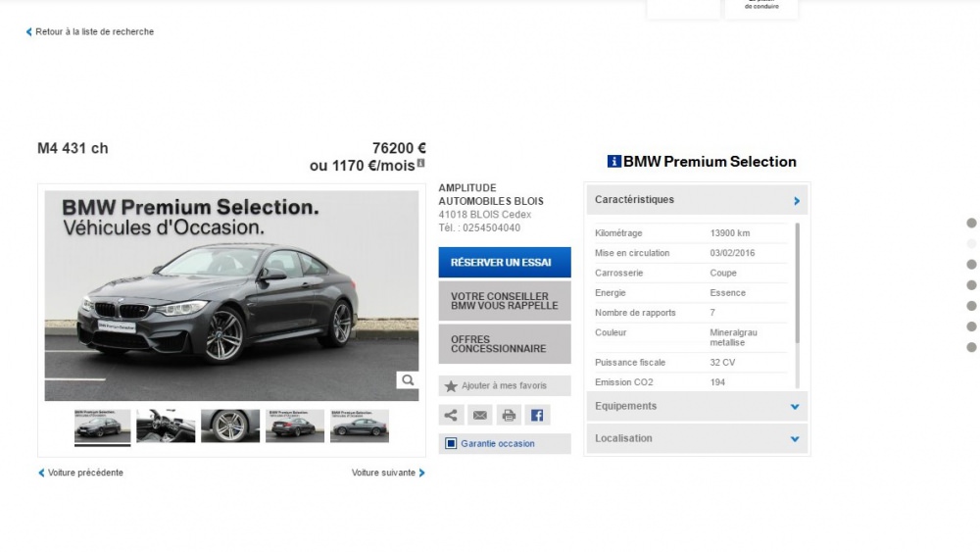Viewport: 980px width, 552px height.
Task: Click the Mineralgrau metallise color value
Action: (734, 337)
